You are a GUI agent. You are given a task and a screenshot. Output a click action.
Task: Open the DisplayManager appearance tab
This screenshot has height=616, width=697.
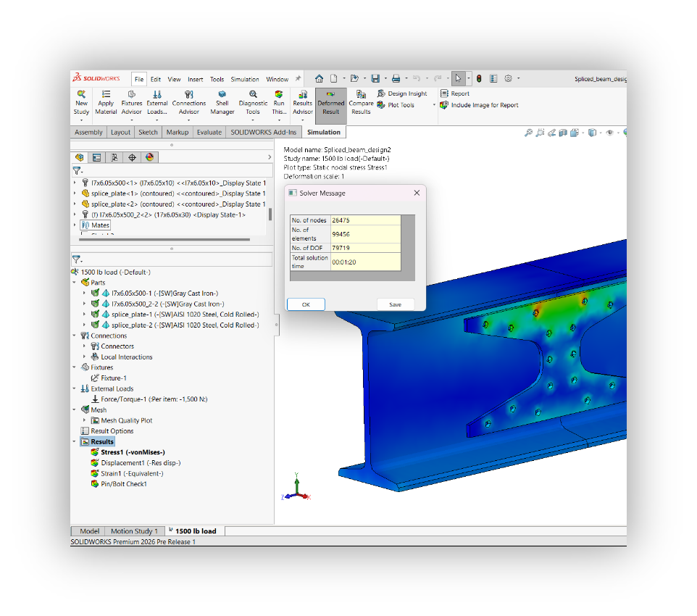tap(150, 157)
